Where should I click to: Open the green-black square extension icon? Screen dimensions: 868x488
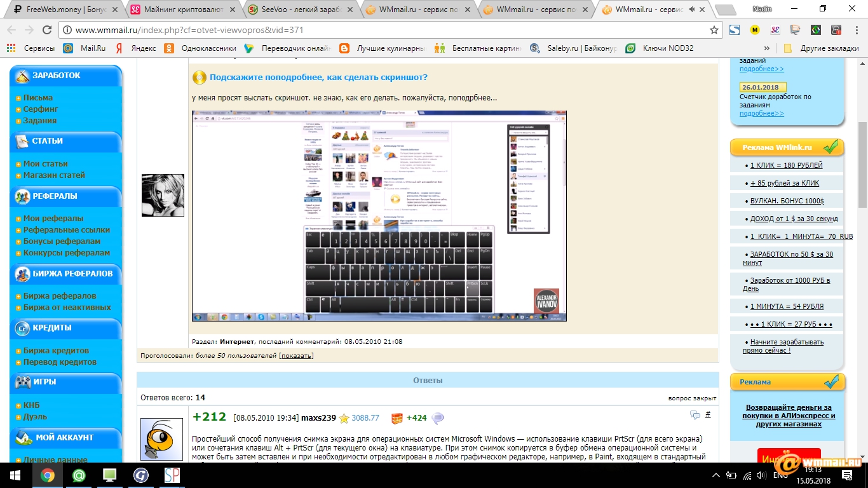coord(815,30)
